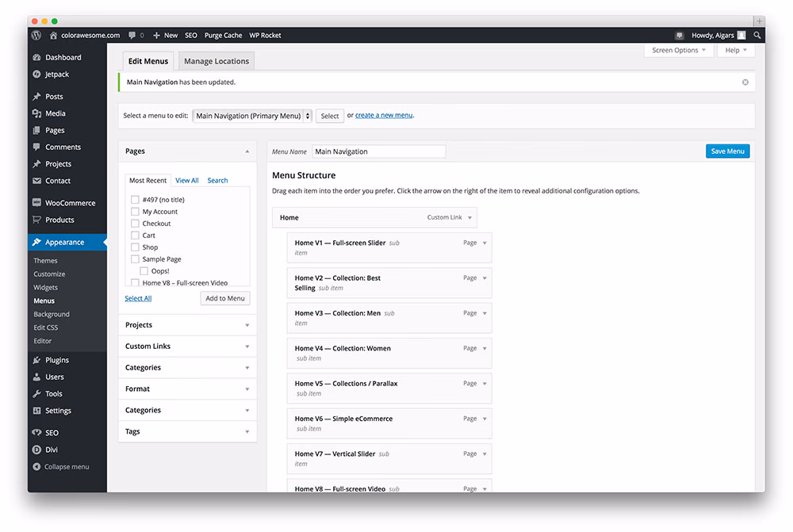This screenshot has height=532, width=793.
Task: Click the Collapse menu arrow icon
Action: [x=37, y=467]
